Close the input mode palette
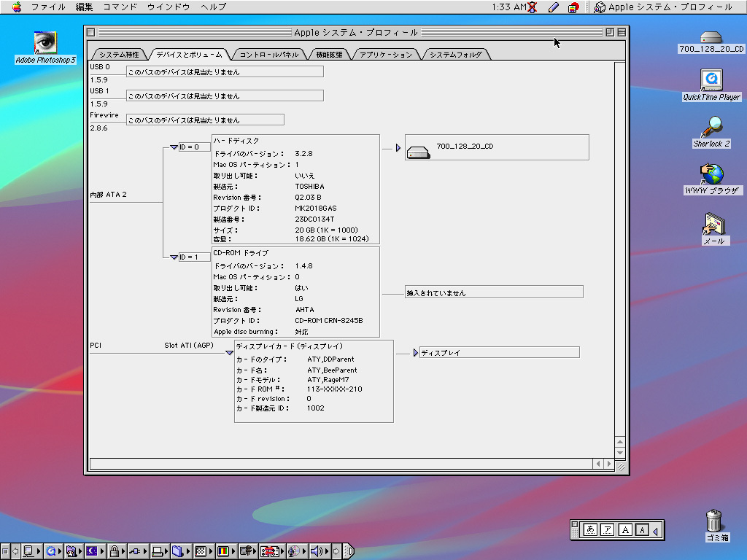Viewport: 747px width, 560px height. coord(575,524)
